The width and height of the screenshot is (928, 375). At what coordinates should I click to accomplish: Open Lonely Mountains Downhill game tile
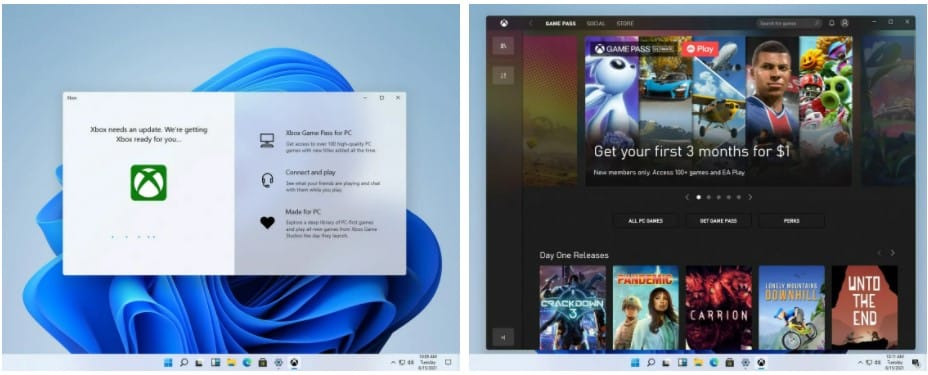pos(792,307)
